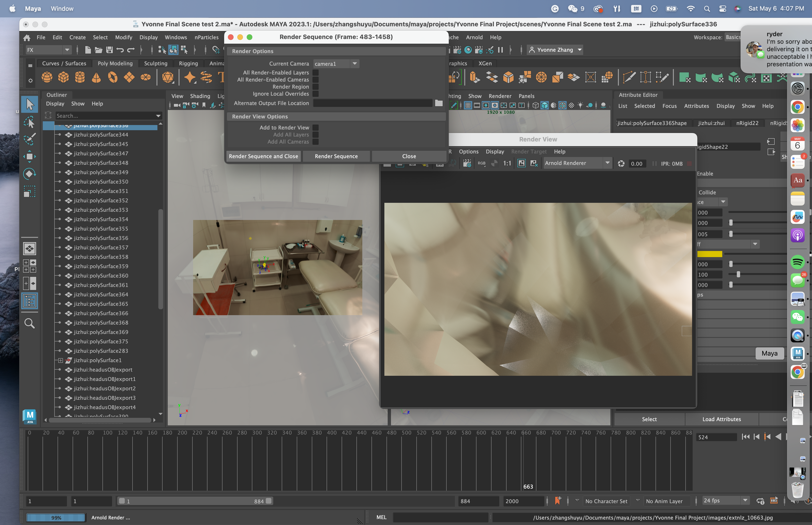This screenshot has height=525, width=812.
Task: Enable All Render-Enabled Layers checkbox
Action: pos(316,72)
